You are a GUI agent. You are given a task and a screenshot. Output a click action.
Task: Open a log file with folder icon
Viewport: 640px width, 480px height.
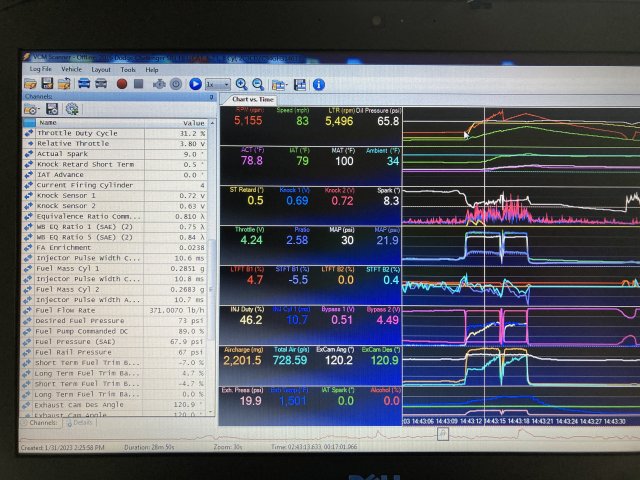[30, 84]
